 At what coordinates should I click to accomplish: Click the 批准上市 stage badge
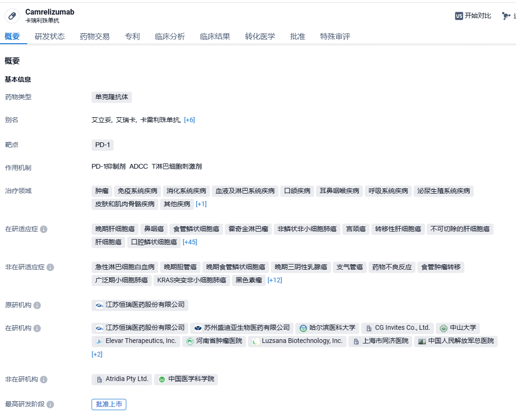tap(109, 404)
